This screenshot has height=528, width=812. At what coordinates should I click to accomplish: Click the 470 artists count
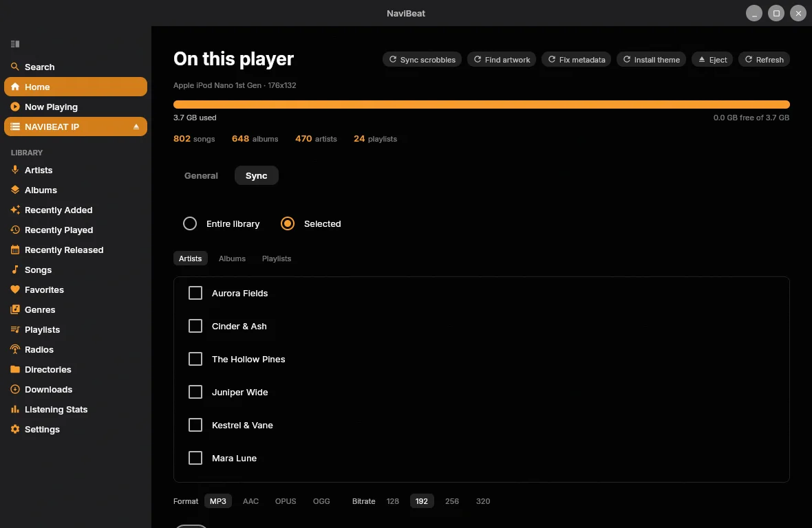pyautogui.click(x=316, y=139)
